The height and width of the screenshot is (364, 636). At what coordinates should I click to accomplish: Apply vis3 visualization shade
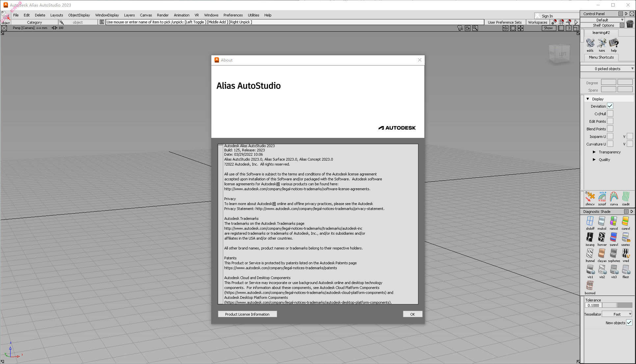tap(614, 271)
